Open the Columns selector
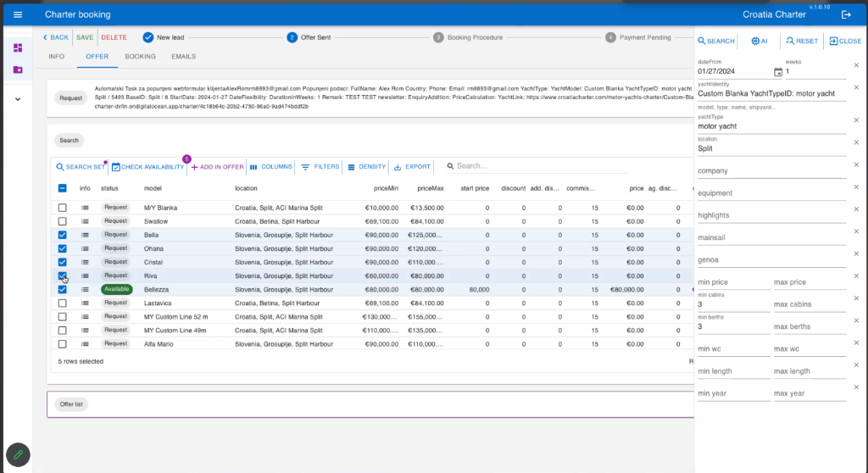Viewport: 868px width, 473px height. 270,167
